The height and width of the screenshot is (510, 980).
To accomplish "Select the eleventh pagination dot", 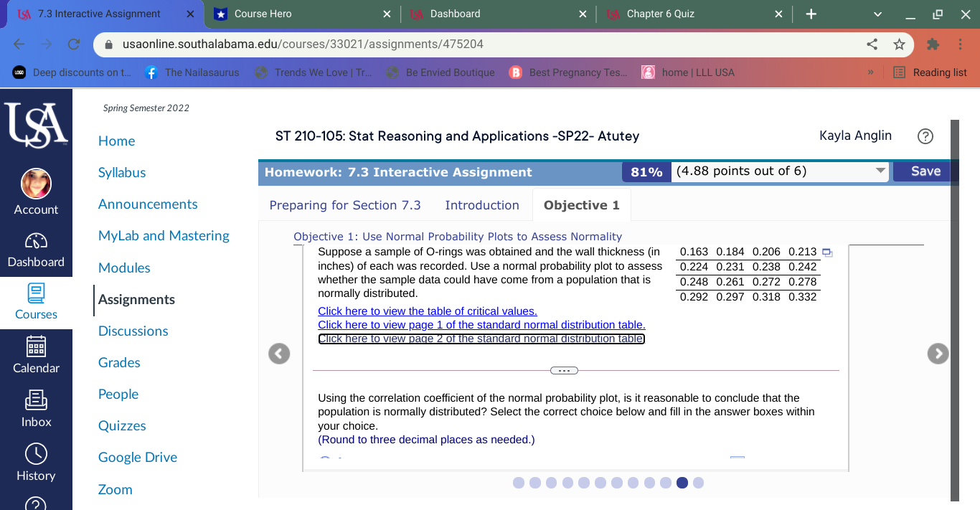I will click(682, 483).
